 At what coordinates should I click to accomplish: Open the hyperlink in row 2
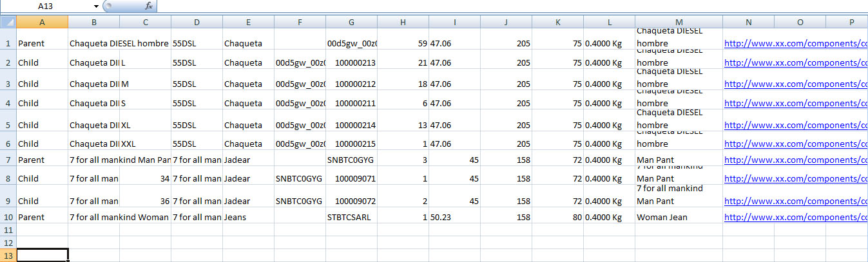pyautogui.click(x=796, y=63)
